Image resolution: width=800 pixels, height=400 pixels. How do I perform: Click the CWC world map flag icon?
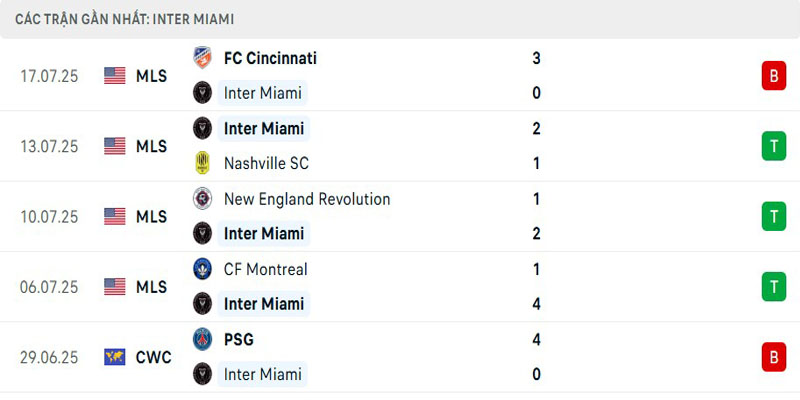[x=115, y=357]
